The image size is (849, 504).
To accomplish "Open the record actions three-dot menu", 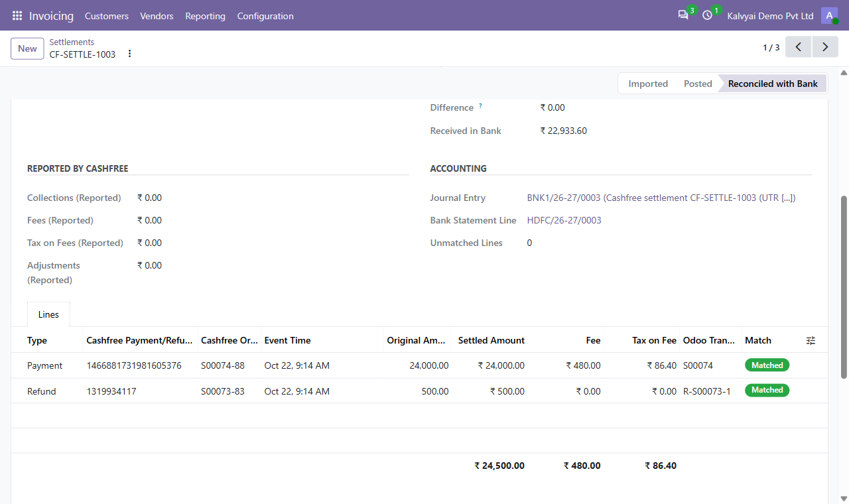I will [x=129, y=54].
